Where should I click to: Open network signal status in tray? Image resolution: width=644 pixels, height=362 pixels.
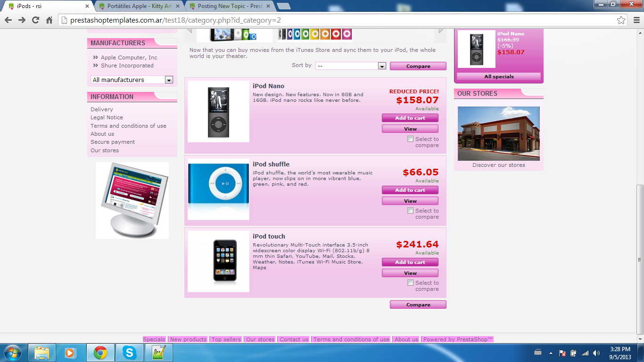[x=585, y=353]
